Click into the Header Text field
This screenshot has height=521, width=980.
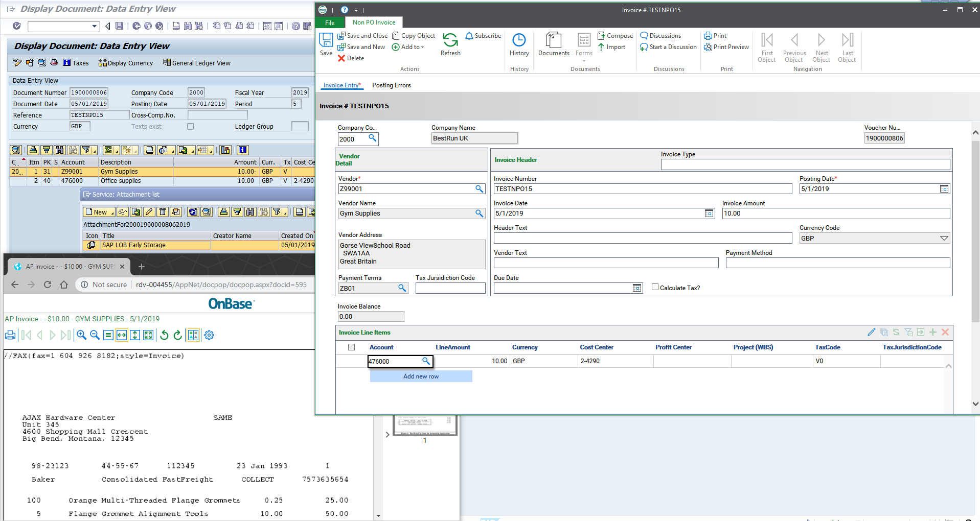(x=643, y=238)
